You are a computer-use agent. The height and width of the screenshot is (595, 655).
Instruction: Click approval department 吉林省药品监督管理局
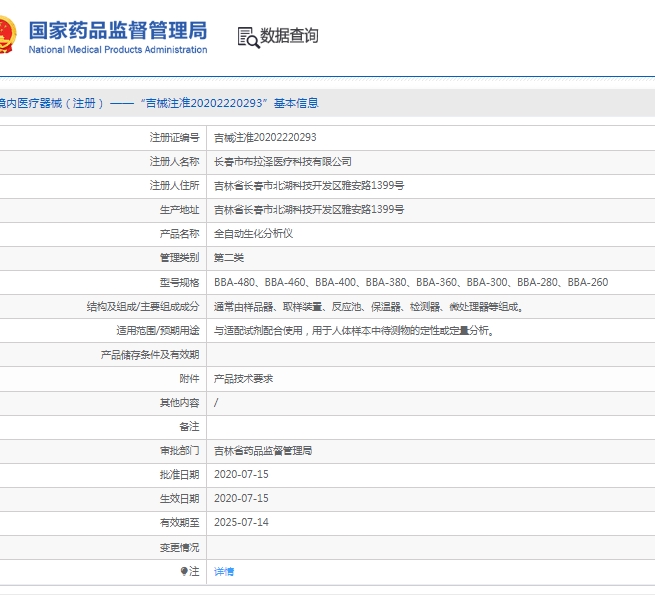(263, 450)
